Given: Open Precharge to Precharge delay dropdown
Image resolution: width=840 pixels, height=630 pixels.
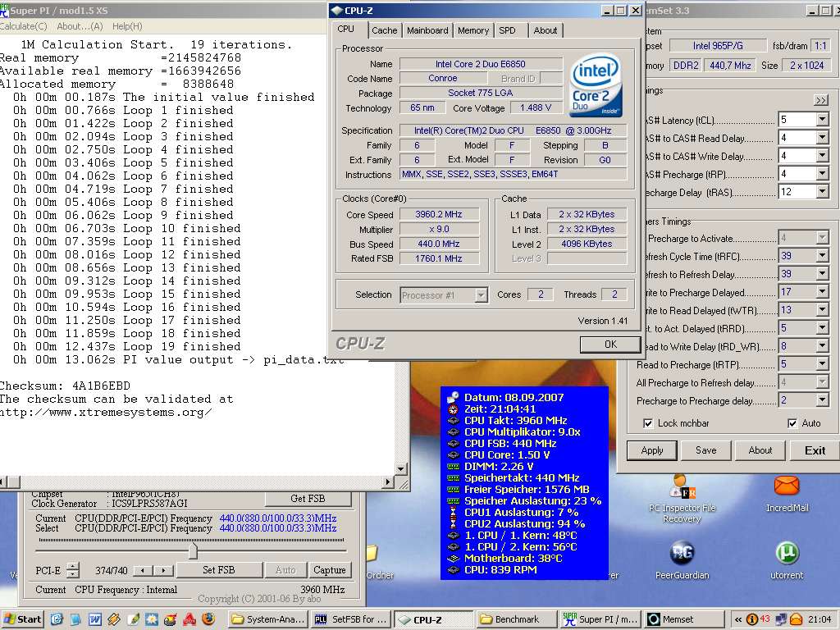Looking at the screenshot, I should 822,400.
